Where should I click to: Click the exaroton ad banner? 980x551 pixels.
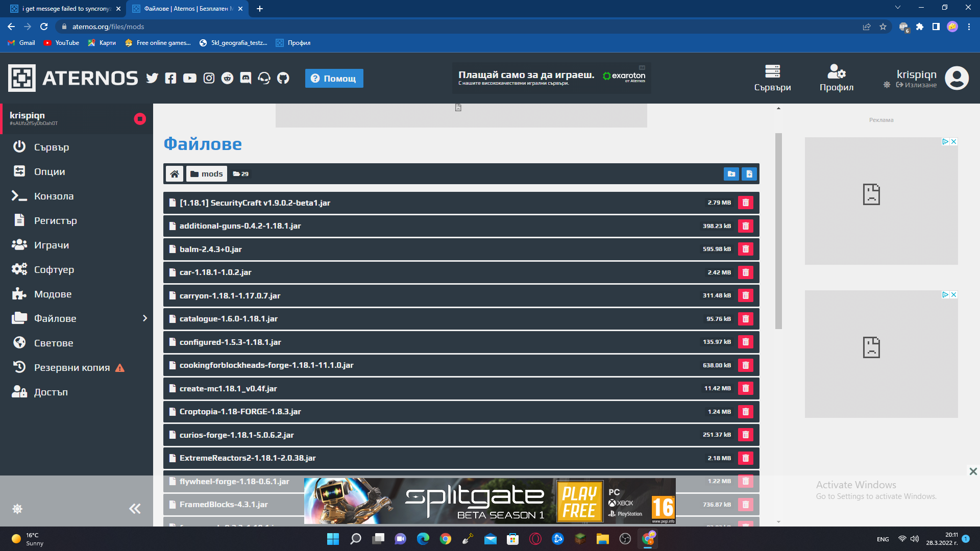click(551, 78)
